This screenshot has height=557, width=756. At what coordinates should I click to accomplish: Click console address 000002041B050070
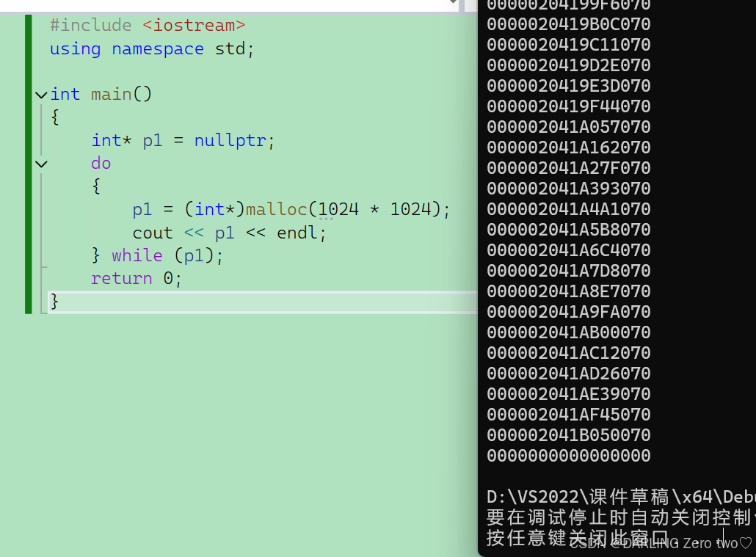pyautogui.click(x=568, y=435)
